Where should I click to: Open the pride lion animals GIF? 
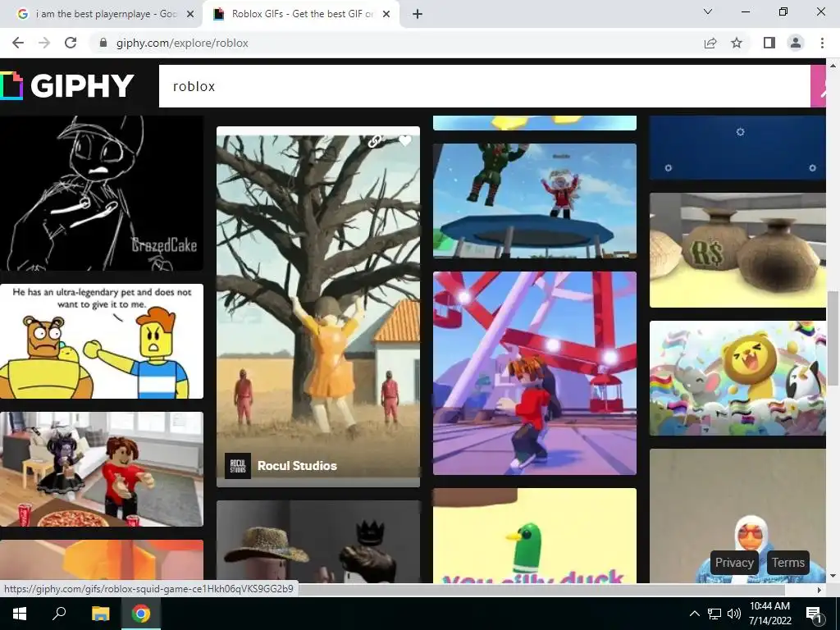click(x=737, y=378)
